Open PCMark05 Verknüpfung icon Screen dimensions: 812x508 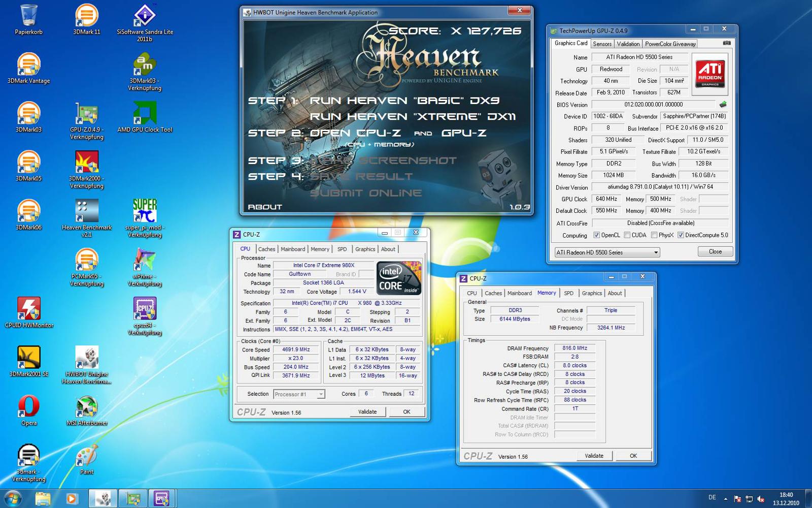(x=86, y=267)
